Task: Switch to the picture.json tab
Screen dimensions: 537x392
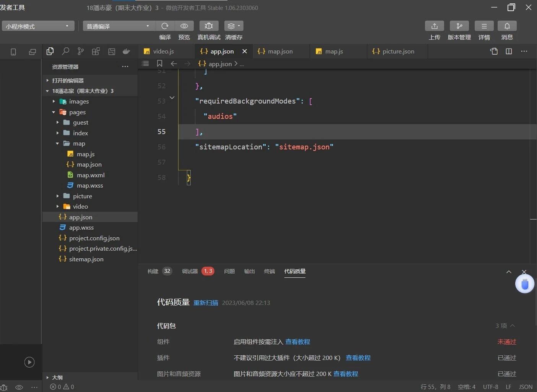Action: point(398,51)
